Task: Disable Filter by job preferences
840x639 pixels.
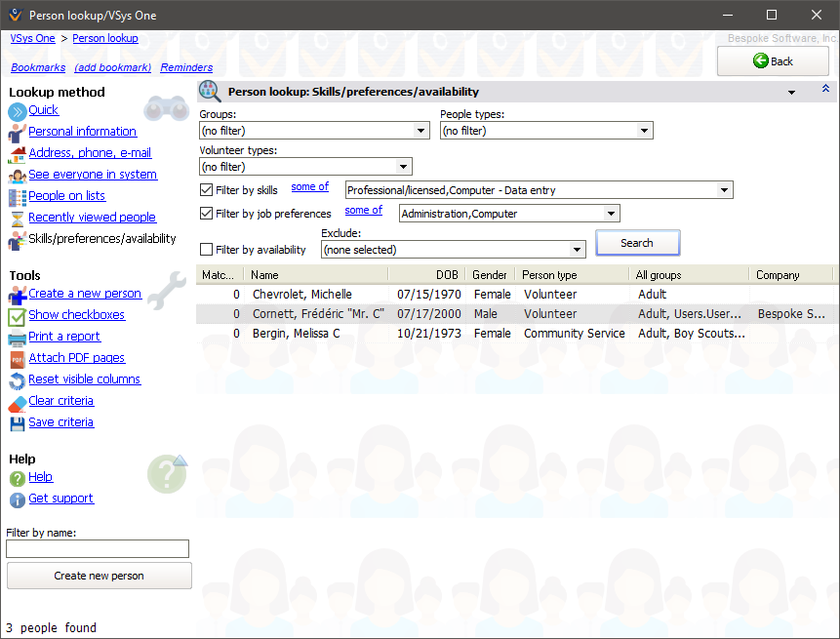Action: pos(206,213)
